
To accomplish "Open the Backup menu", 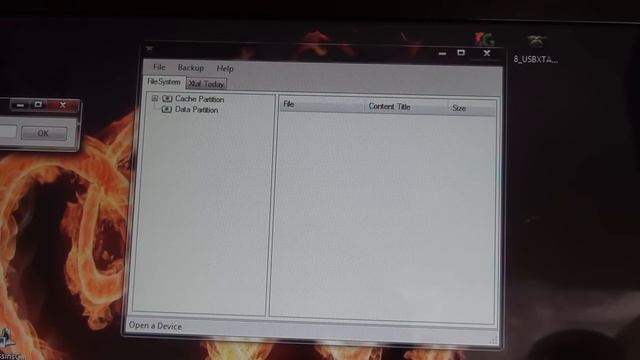I will 191,68.
